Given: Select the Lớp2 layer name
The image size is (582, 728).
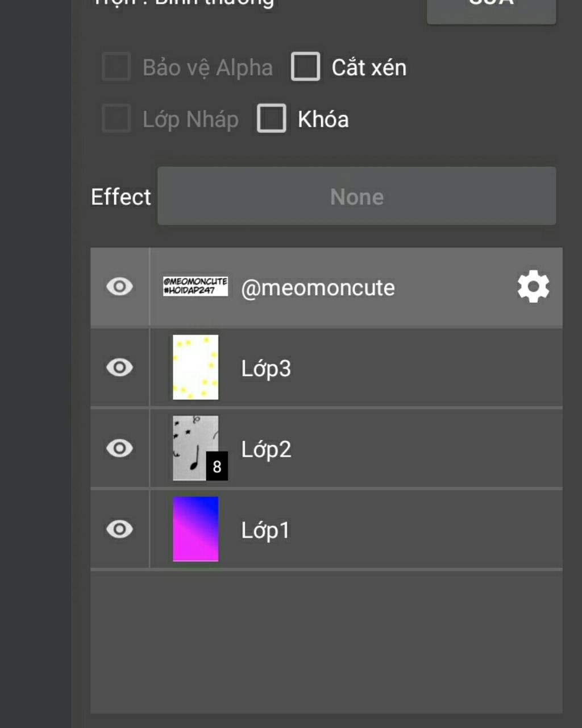Looking at the screenshot, I should point(266,449).
